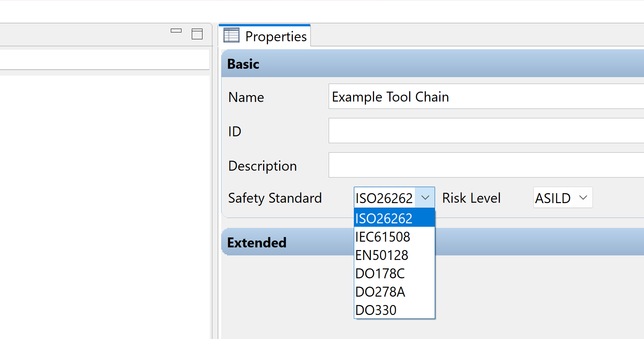Minimize the left view panel
This screenshot has width=644, height=339.
point(176,31)
